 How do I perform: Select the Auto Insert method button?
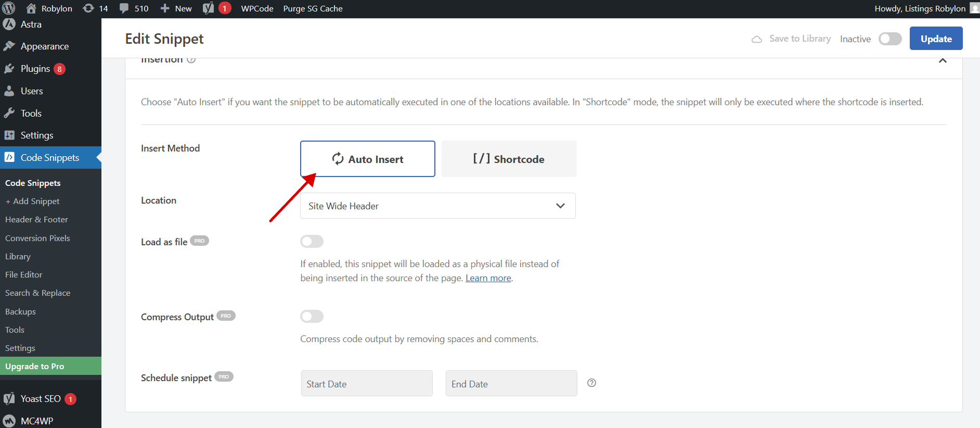[367, 159]
